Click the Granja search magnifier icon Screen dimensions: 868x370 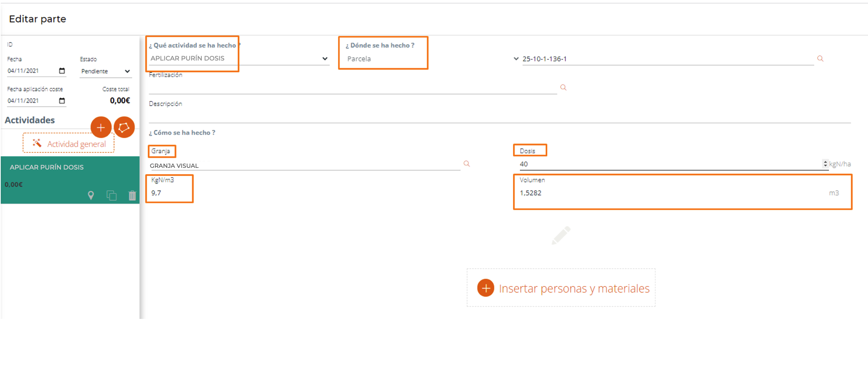(x=467, y=164)
